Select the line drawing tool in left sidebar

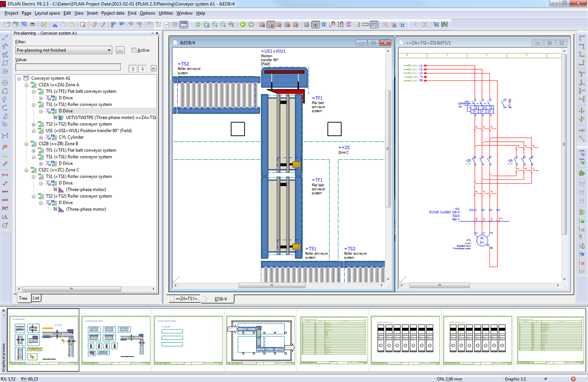coord(5,38)
